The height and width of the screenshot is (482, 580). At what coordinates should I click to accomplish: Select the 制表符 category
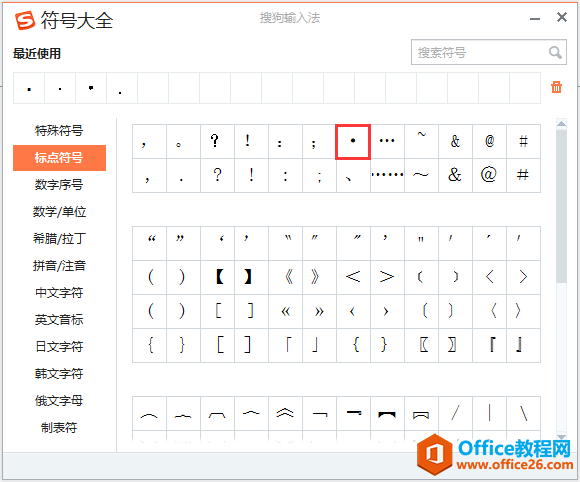[59, 428]
